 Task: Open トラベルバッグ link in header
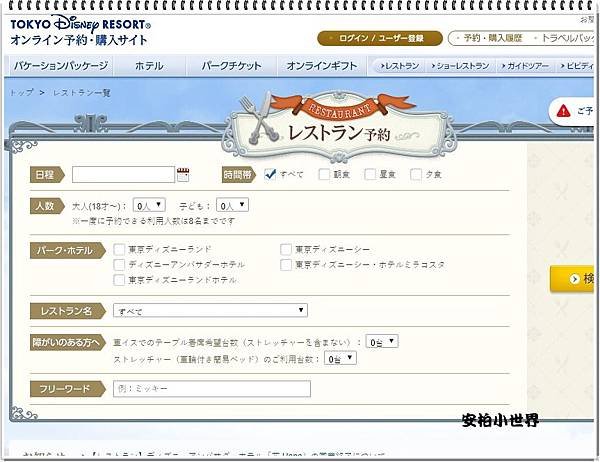565,38
